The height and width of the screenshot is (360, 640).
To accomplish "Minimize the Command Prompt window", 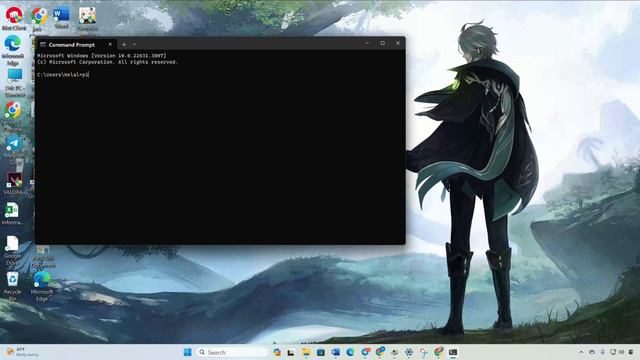I will [x=367, y=43].
